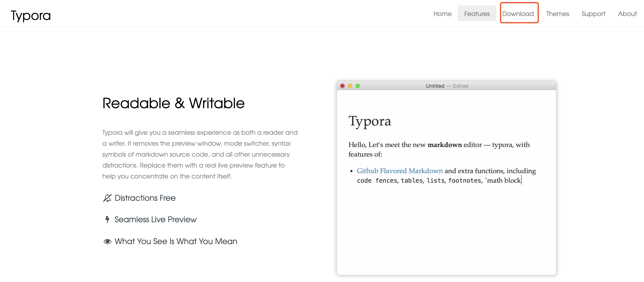644x282 pixels.
Task: Click the yellow minimize dot in demo window
Action: tap(350, 86)
